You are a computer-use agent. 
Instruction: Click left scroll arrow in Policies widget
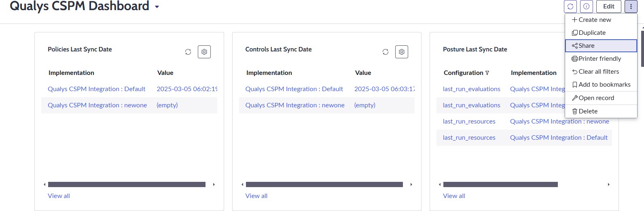pos(44,185)
